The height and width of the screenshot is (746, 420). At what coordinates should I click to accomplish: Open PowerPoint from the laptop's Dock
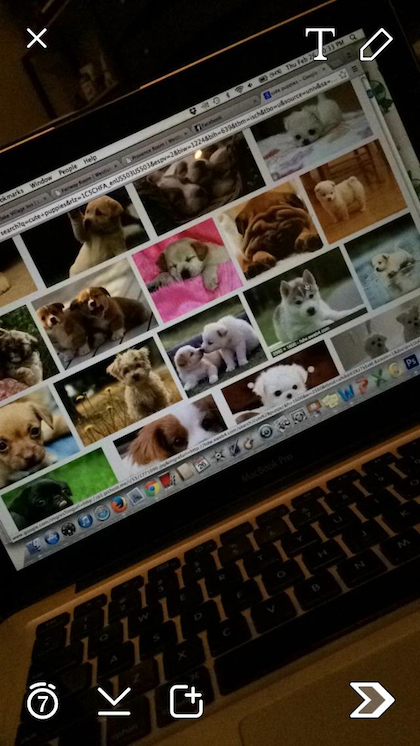click(x=362, y=384)
